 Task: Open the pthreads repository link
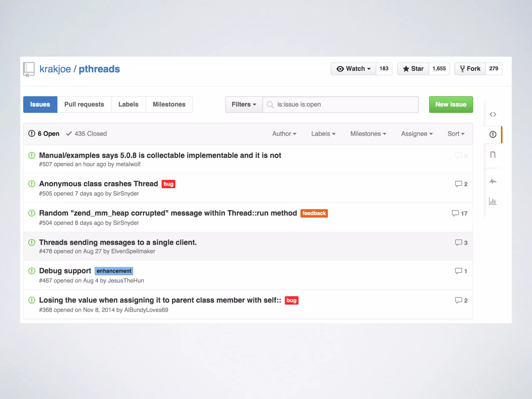point(99,69)
